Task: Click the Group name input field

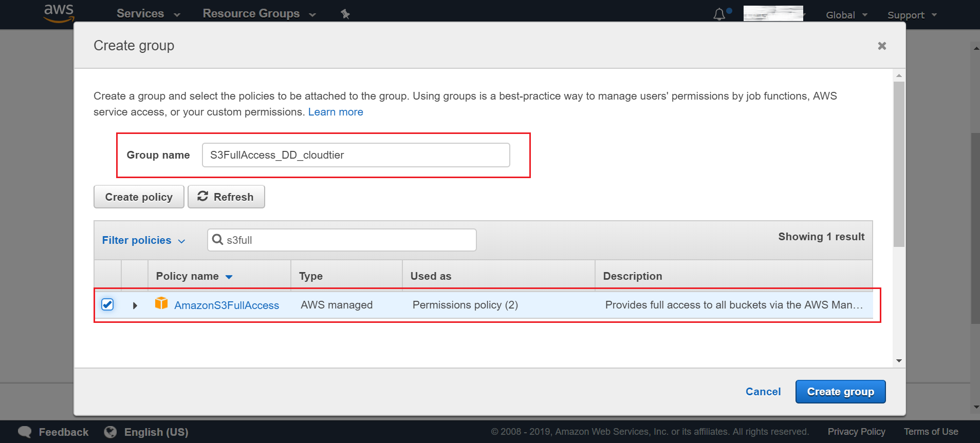Action: pos(356,155)
